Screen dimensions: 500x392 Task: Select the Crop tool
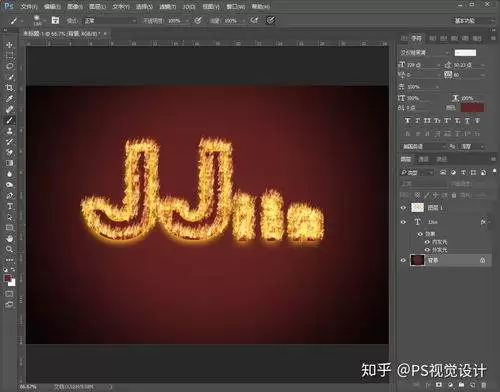click(9, 88)
